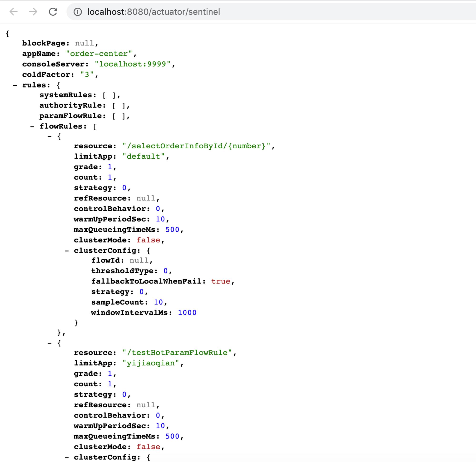Click the thresholdType key
This screenshot has width=476, height=462.
click(122, 271)
